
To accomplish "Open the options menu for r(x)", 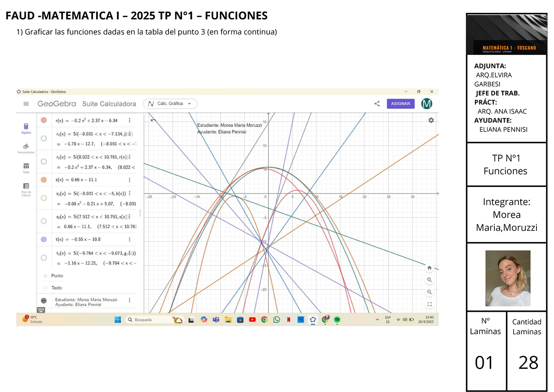I will click(130, 120).
